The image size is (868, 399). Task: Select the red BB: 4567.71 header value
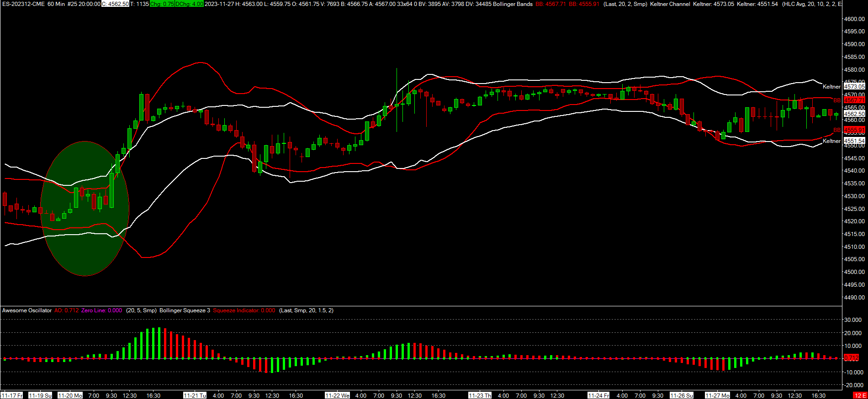550,4
